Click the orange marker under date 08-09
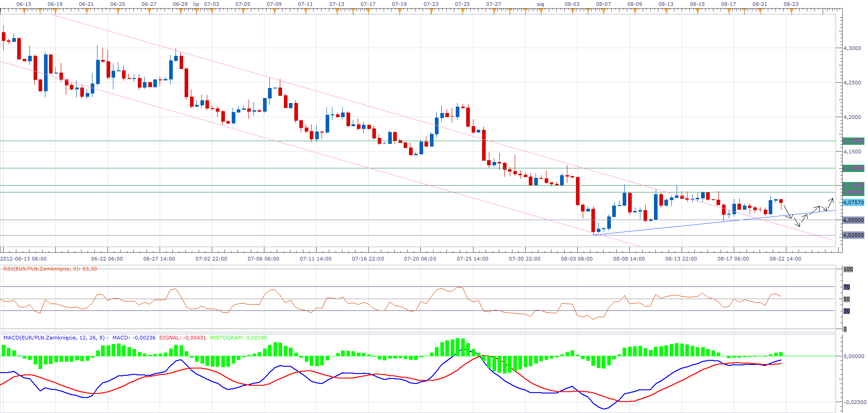This screenshot has width=868, height=413. point(635,10)
